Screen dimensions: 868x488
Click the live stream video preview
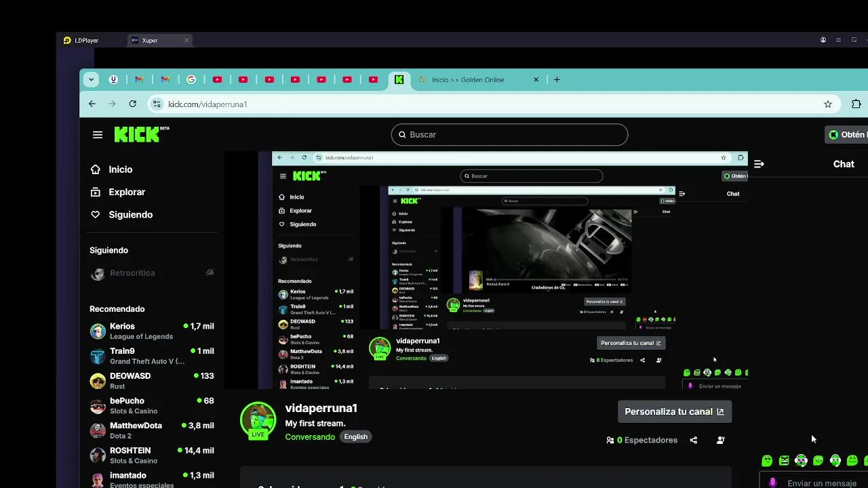[486, 270]
